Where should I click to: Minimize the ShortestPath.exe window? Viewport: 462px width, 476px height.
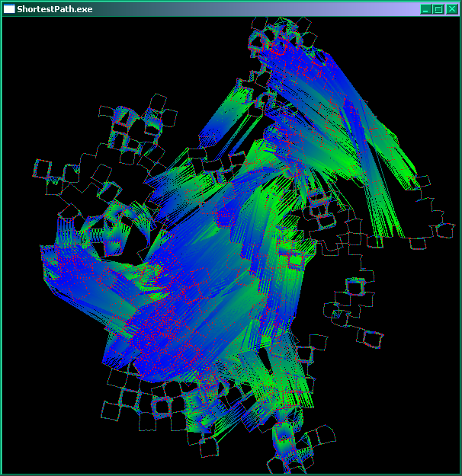(x=425, y=9)
